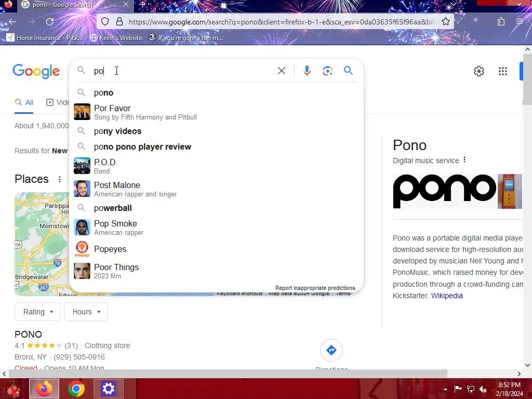Select the 'pony videos' suggestion
532x399 pixels.
coord(216,131)
